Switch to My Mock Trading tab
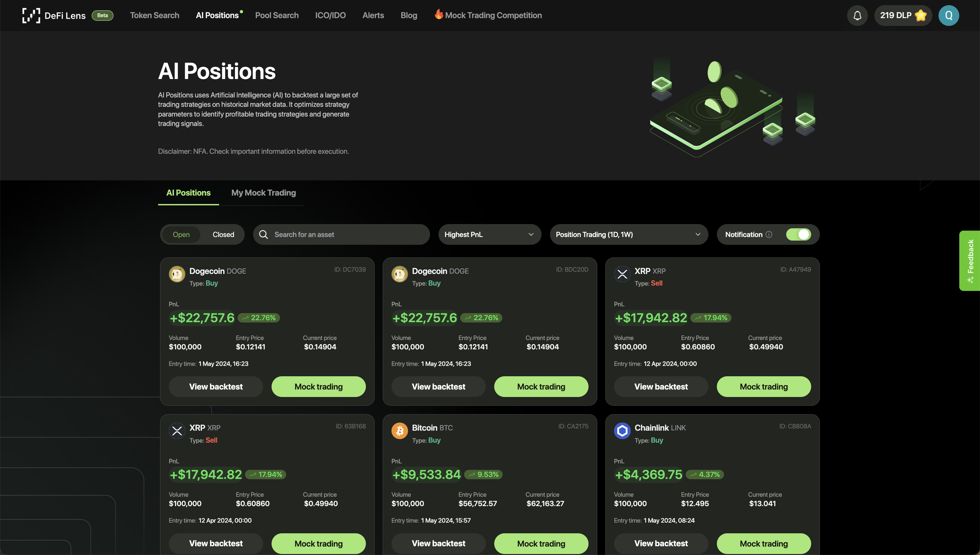Viewport: 980px width, 555px height. 263,193
